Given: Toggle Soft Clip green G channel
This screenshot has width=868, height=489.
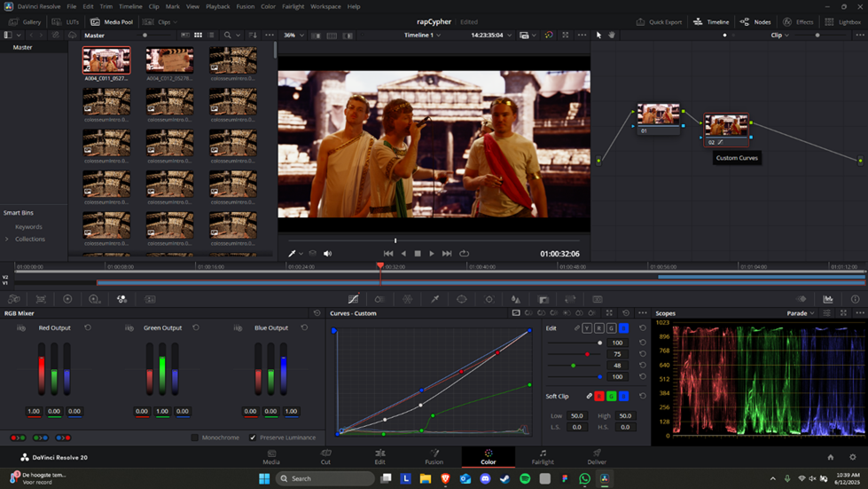Looking at the screenshot, I should pos(611,396).
